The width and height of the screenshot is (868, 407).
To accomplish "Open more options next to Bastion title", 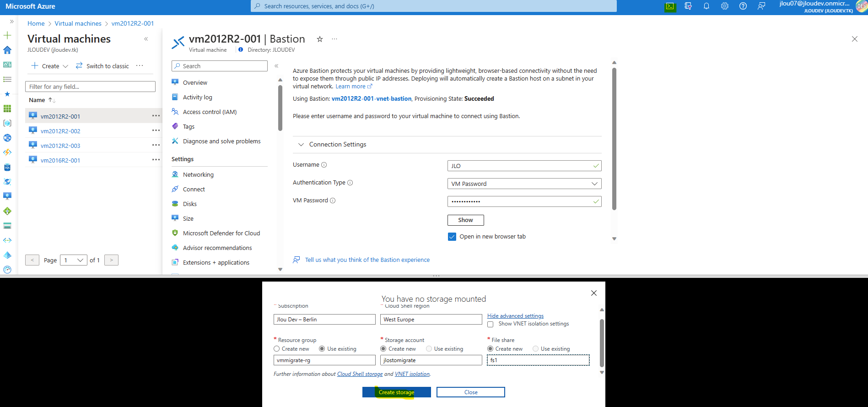I will point(334,39).
